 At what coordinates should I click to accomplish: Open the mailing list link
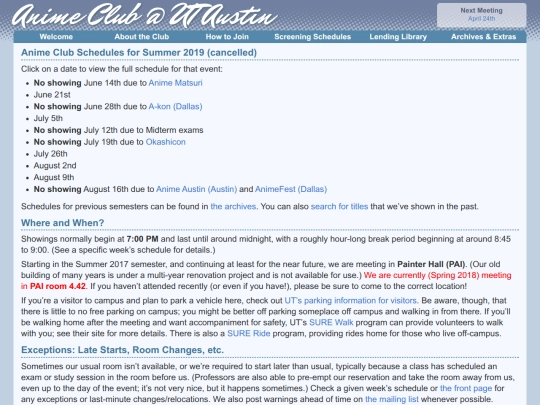click(x=392, y=399)
